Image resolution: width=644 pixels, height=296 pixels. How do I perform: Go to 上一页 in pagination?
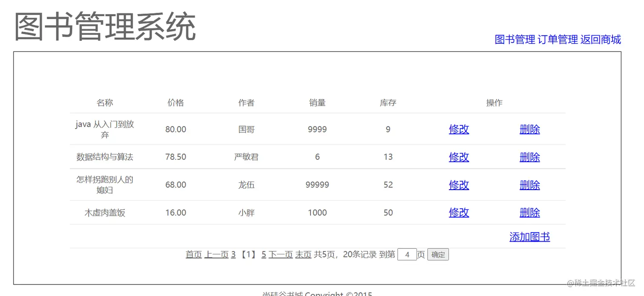216,254
